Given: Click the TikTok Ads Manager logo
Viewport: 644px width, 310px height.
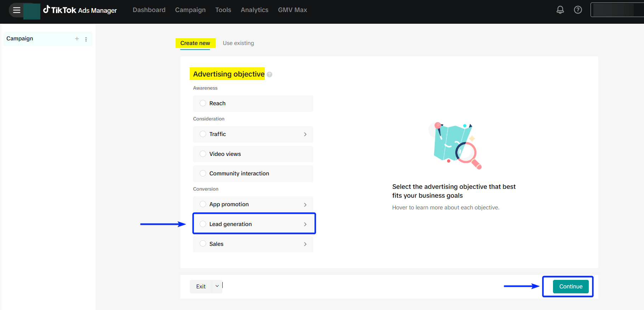Looking at the screenshot, I should 80,10.
